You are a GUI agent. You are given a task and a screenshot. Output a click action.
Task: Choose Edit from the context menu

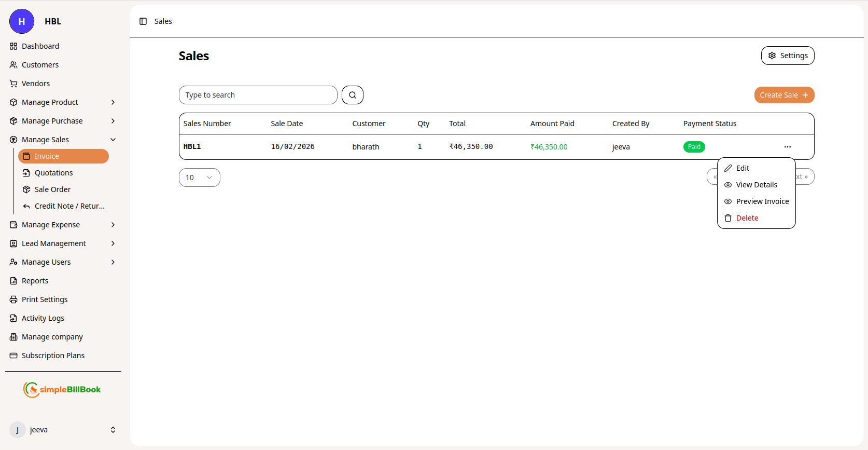click(743, 168)
